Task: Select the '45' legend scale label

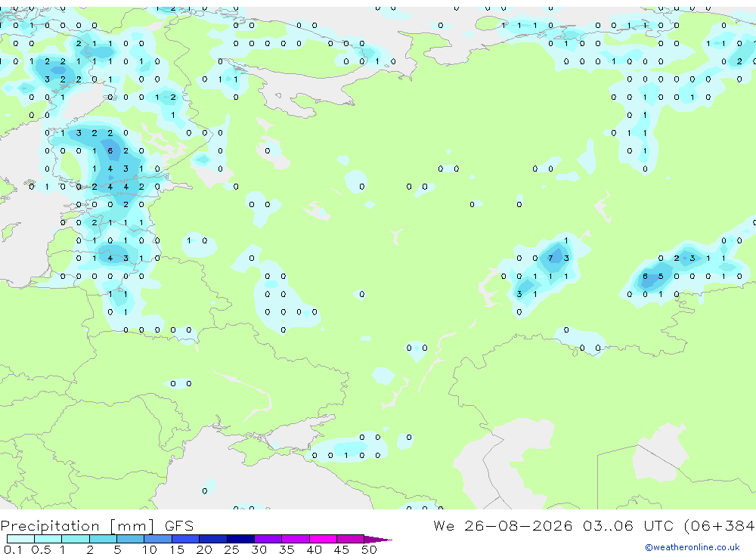Action: [342, 549]
